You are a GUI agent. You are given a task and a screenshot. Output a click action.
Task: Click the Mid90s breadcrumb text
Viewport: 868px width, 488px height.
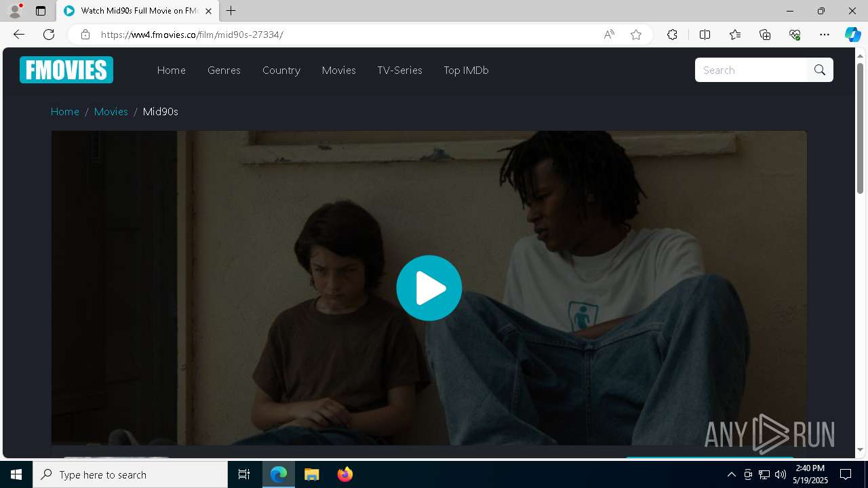pos(161,111)
